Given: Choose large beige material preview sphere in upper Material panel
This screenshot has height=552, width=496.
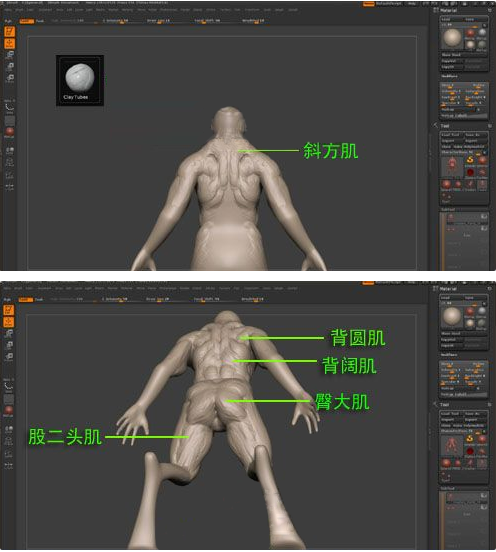Looking at the screenshot, I should 452,38.
